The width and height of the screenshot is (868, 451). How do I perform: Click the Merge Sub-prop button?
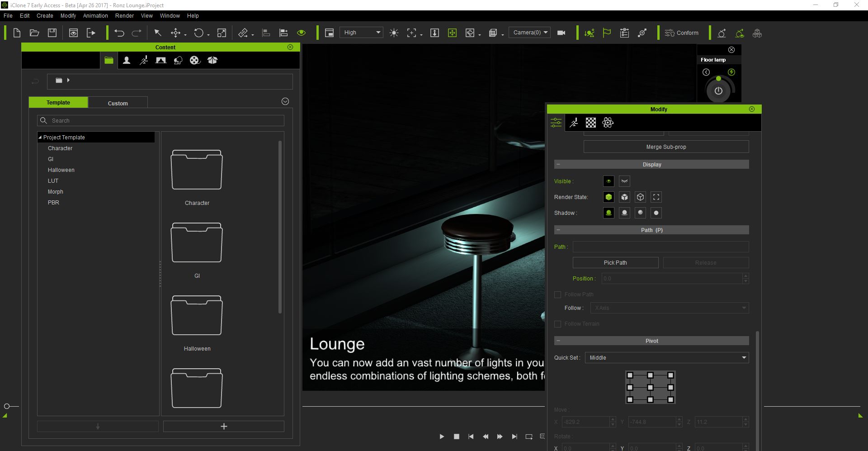coord(666,147)
